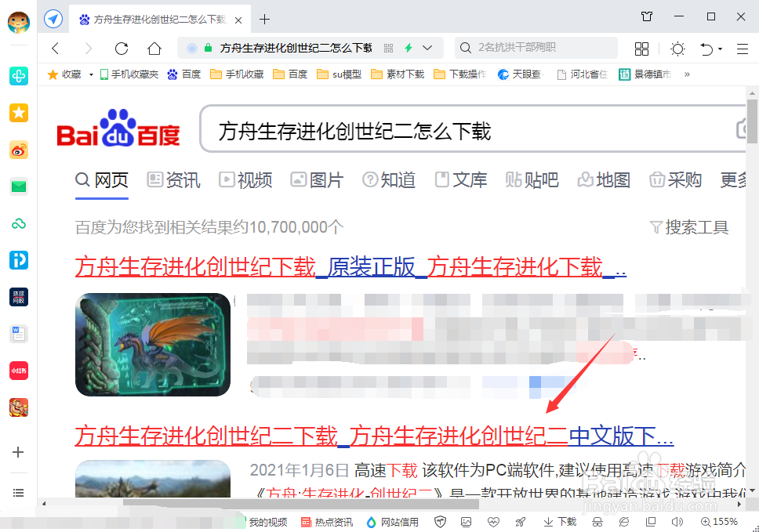Open the yellow star favorites sidebar icon
Image resolution: width=759 pixels, height=532 pixels.
pos(18,113)
